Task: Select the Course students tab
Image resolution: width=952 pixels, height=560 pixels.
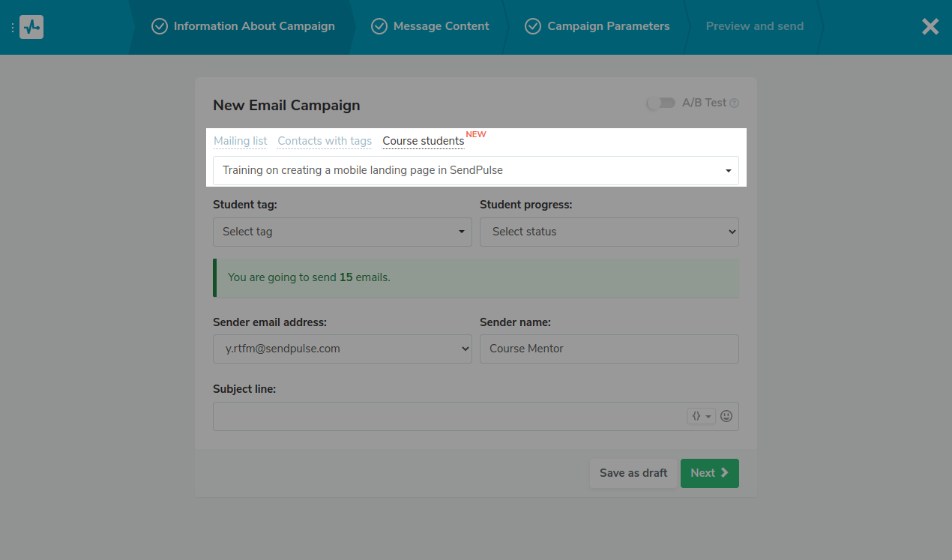Action: tap(423, 141)
